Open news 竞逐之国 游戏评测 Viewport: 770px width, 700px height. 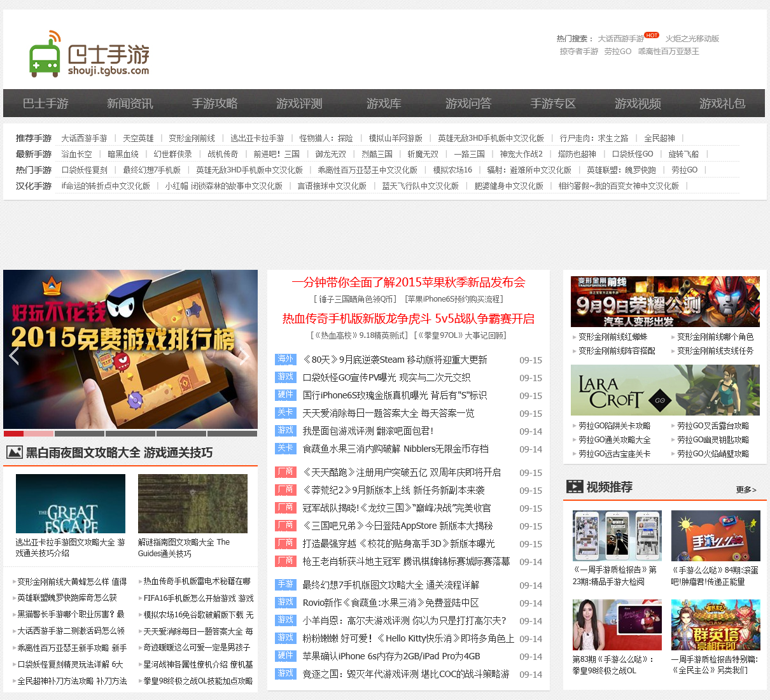tap(406, 674)
